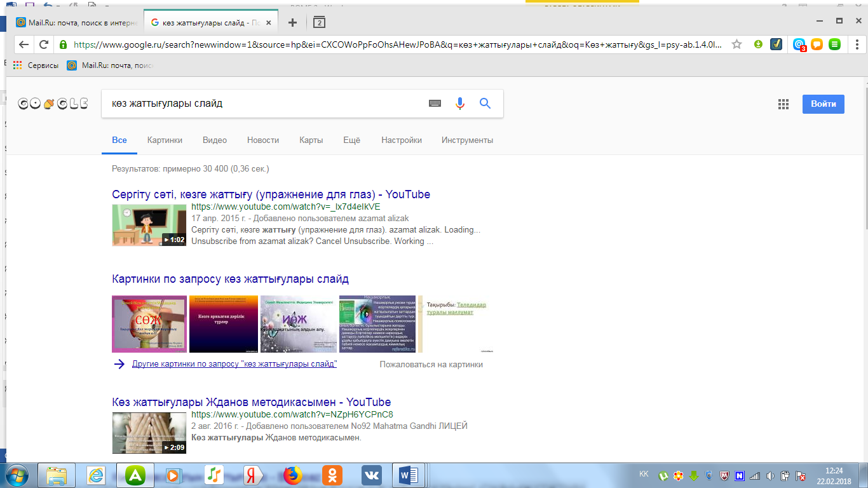
Task: Open the volume speaker tray icon
Action: 770,475
